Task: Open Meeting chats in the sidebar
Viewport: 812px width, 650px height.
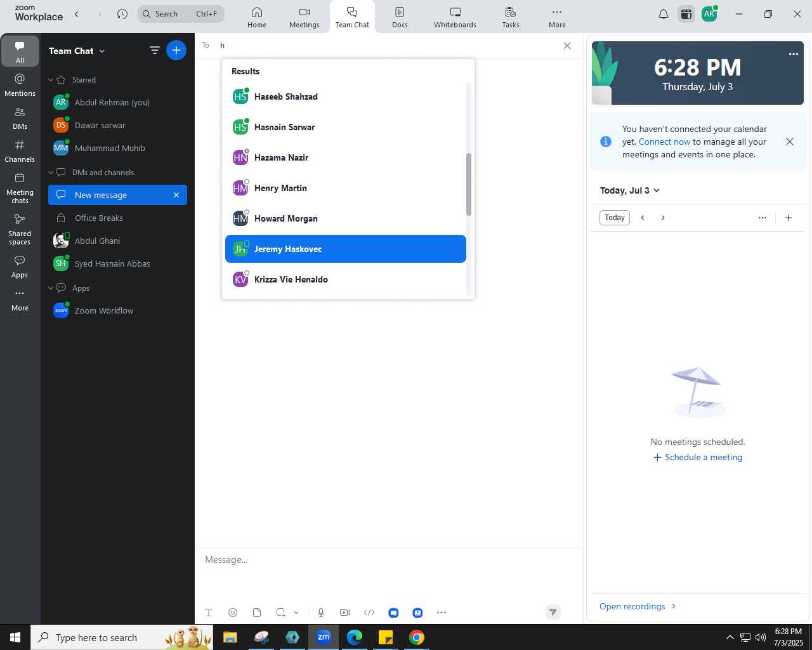Action: click(x=20, y=187)
